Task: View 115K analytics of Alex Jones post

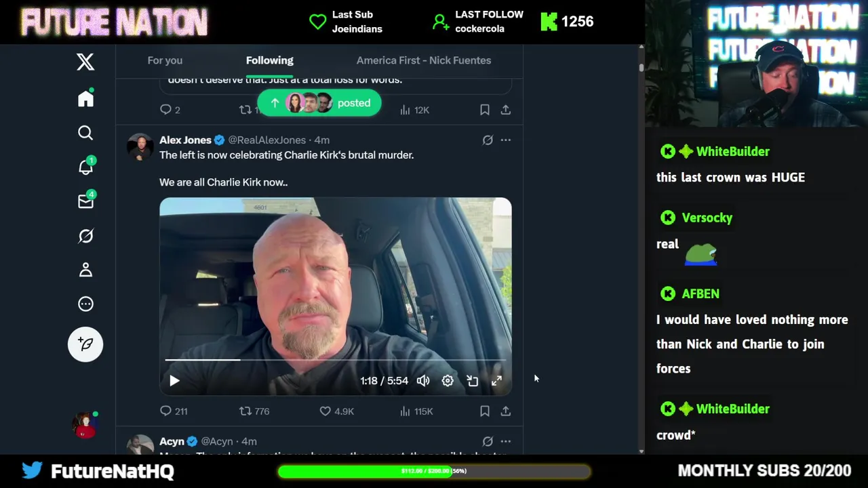Action: [416, 411]
